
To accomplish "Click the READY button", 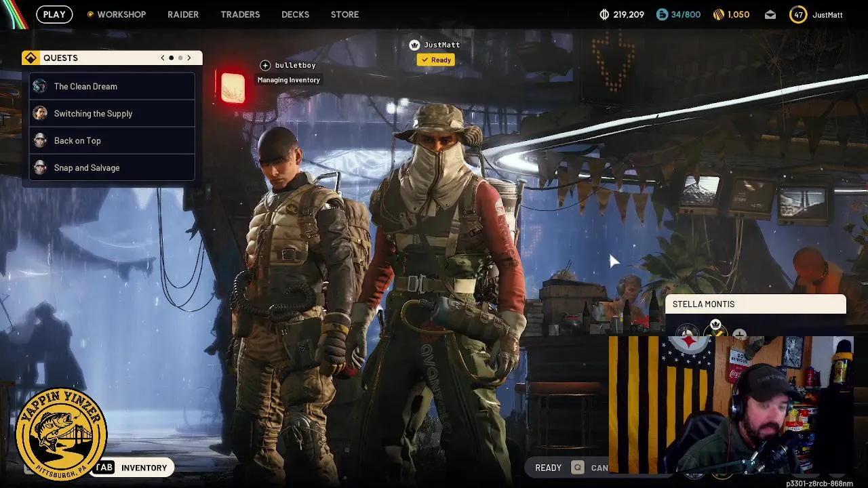I will (548, 468).
